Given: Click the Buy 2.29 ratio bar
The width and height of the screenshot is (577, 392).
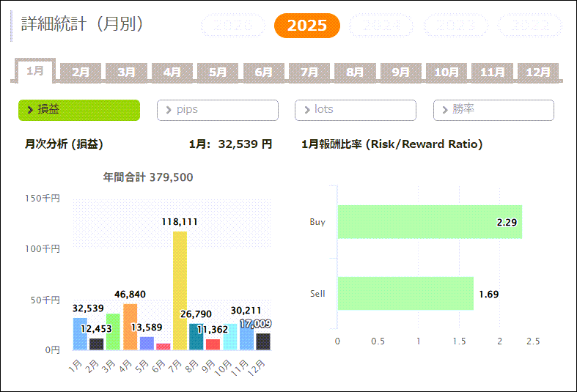Looking at the screenshot, I should [x=429, y=222].
